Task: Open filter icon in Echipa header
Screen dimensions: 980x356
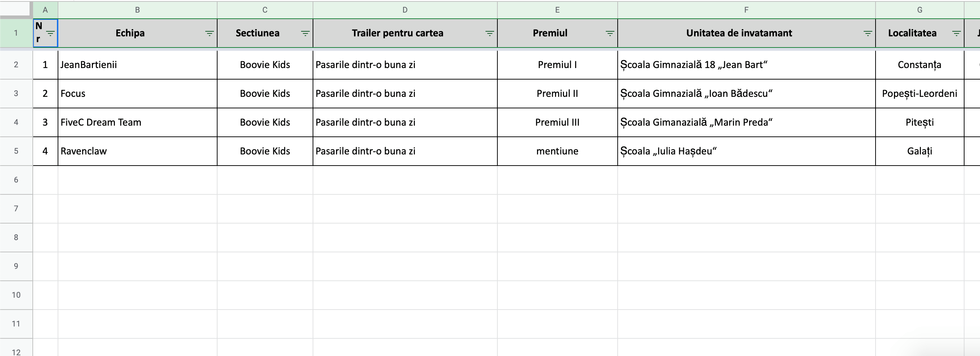Action: [x=209, y=33]
